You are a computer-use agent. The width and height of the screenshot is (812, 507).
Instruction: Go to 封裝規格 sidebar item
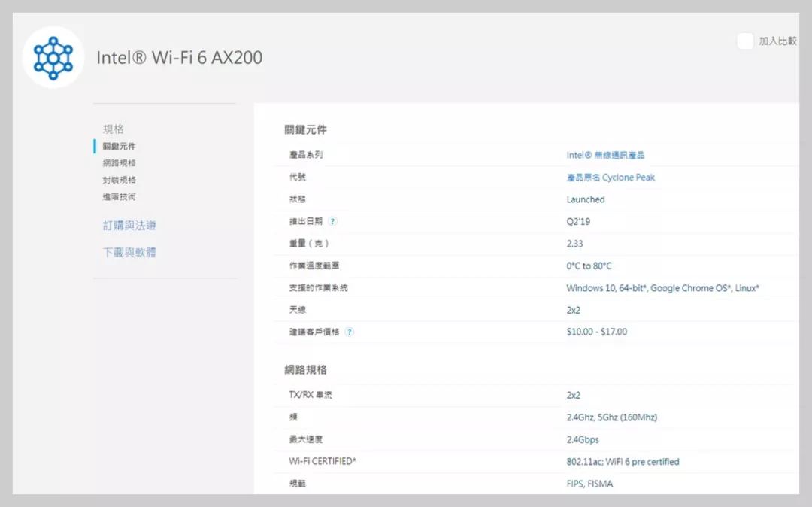coord(119,180)
